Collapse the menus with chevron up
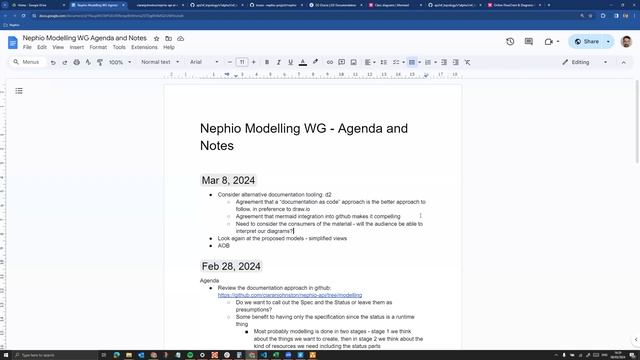Screen dimensions: 640x360 tap(623, 62)
